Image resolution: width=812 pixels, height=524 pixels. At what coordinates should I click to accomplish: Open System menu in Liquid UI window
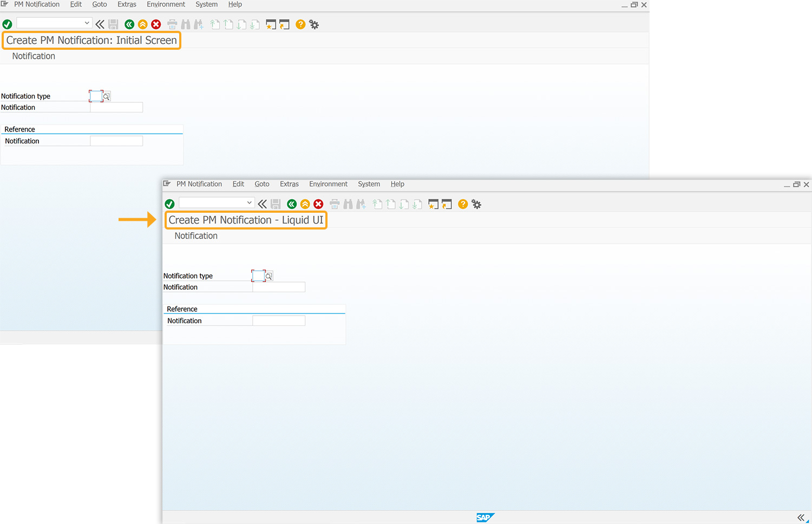point(369,184)
